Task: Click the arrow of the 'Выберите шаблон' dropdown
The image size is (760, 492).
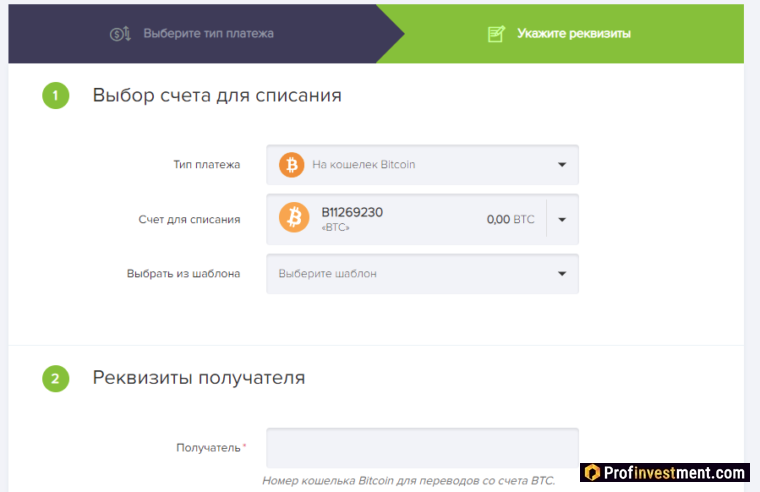Action: pyautogui.click(x=562, y=274)
